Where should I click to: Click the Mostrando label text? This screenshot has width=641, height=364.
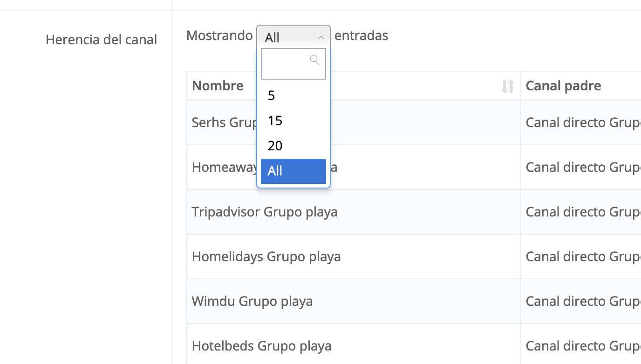coord(219,35)
